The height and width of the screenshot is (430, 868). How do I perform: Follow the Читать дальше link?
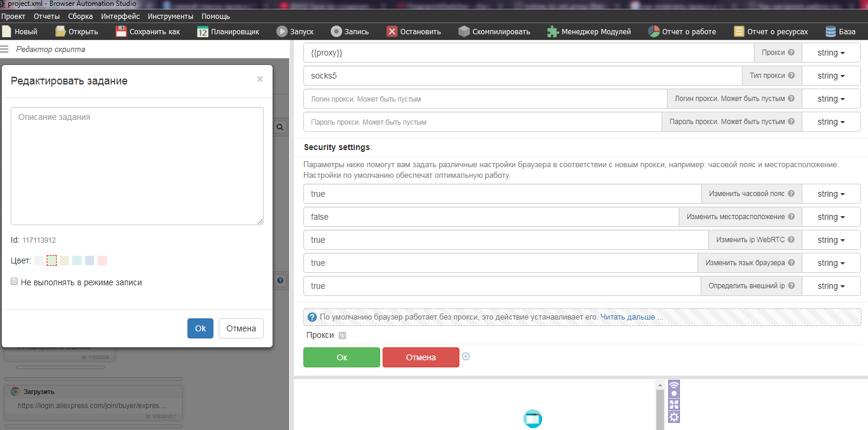632,317
